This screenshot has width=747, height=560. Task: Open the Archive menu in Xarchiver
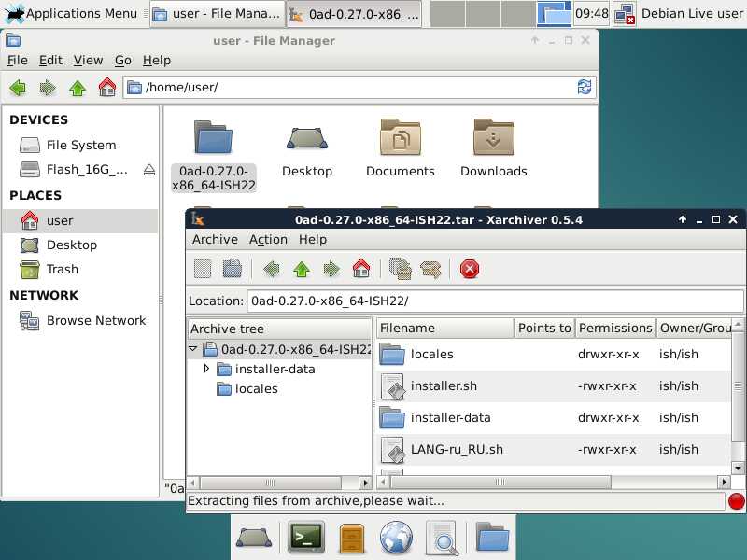pyautogui.click(x=215, y=240)
